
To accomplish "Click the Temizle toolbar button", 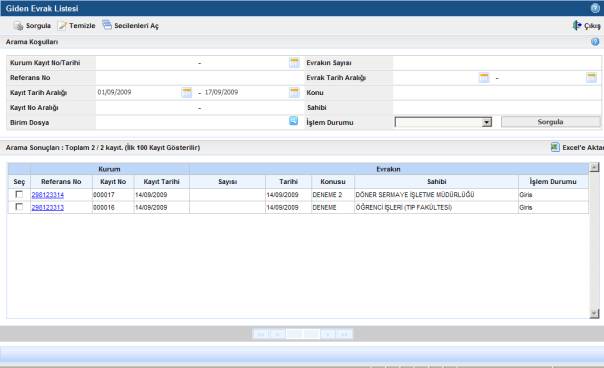I will click(x=76, y=26).
